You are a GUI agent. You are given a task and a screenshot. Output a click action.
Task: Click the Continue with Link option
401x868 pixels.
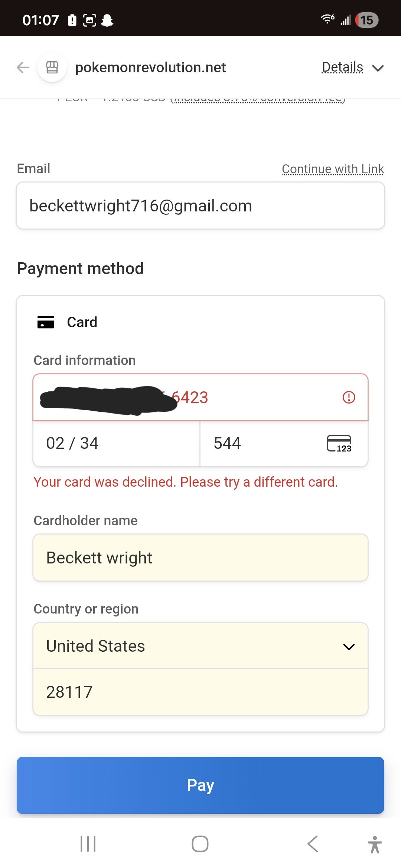[333, 169]
